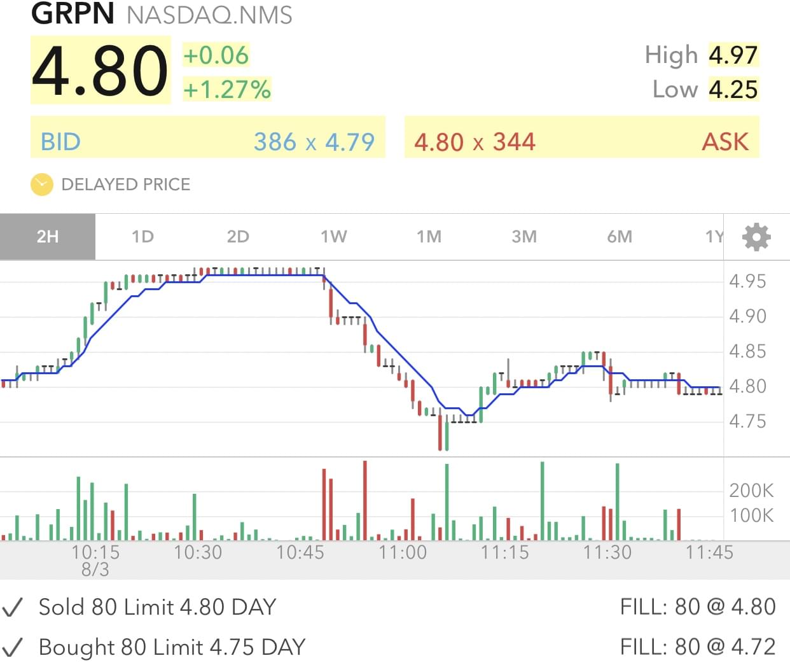Tap the yellow delayed price clock icon
790x672 pixels.
click(42, 185)
